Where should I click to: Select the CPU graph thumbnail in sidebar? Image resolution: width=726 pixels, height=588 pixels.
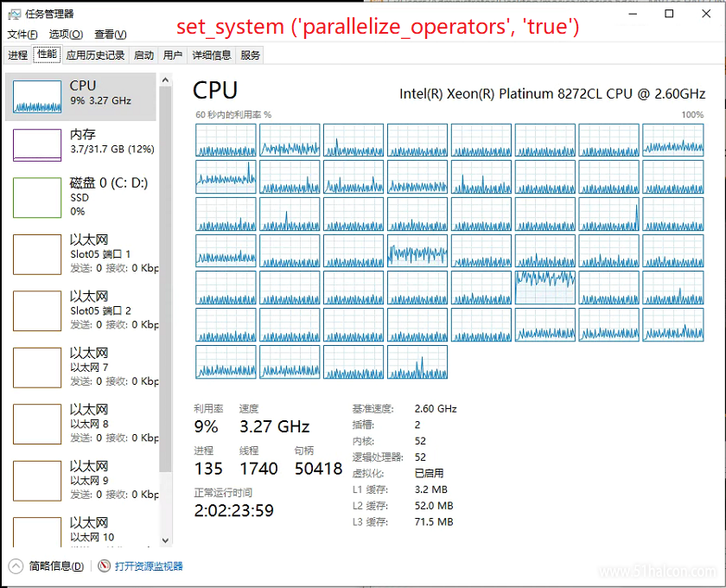[x=37, y=96]
